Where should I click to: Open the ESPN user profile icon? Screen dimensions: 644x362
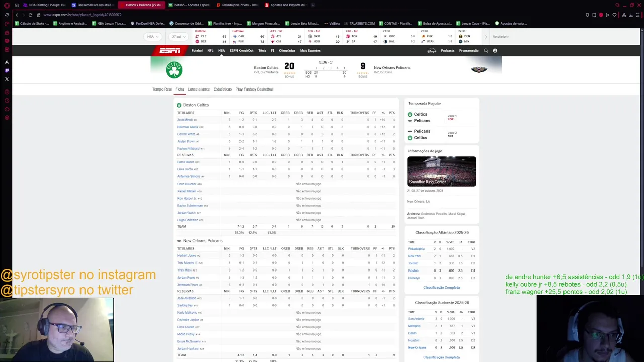[x=495, y=51]
